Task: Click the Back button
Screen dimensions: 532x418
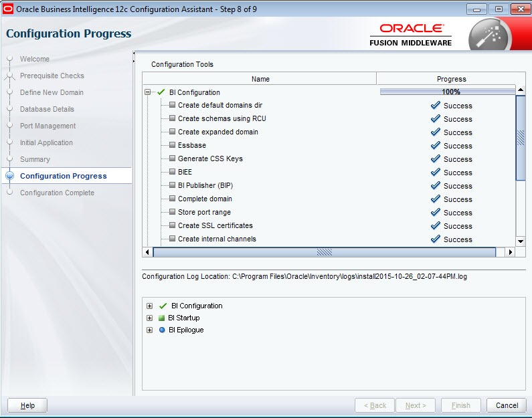Action: point(375,405)
